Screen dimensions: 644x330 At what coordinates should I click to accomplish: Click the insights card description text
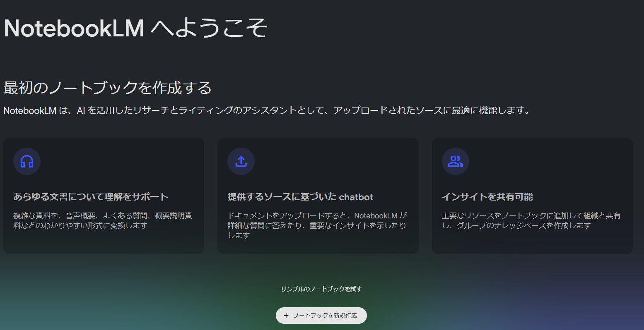point(532,219)
